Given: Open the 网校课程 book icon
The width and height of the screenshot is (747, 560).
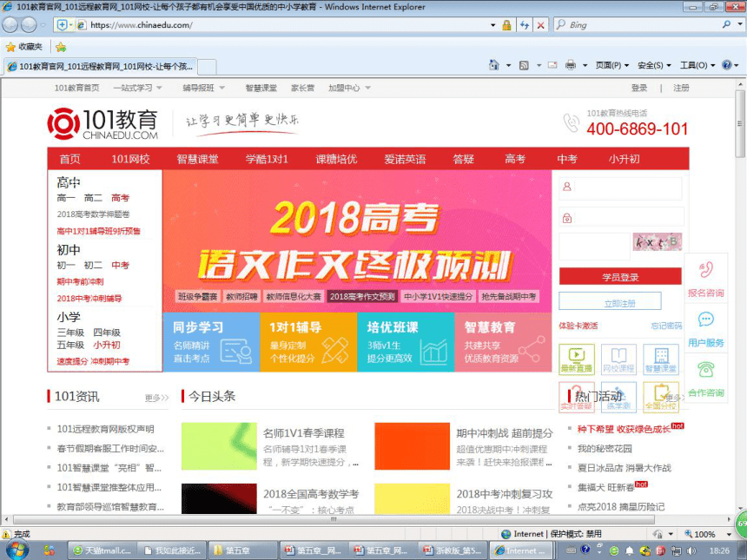Looking at the screenshot, I should click(618, 359).
